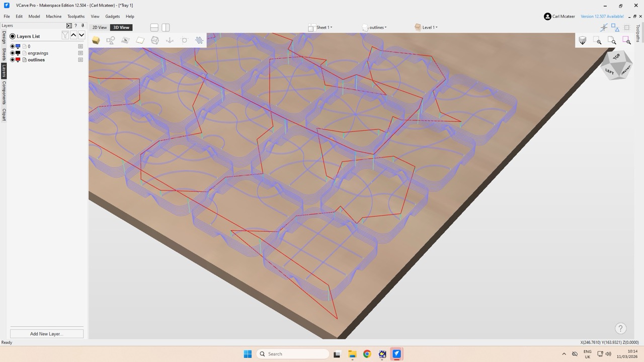The width and height of the screenshot is (644, 362).
Task: Click the circle marker icon in 3D toolbar
Action: [x=185, y=40]
